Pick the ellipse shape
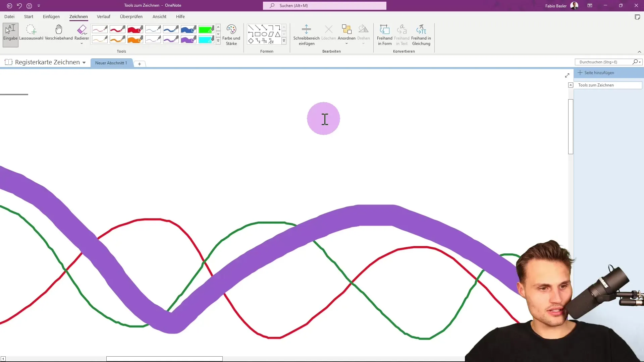This screenshot has width=644, height=362. [264, 34]
